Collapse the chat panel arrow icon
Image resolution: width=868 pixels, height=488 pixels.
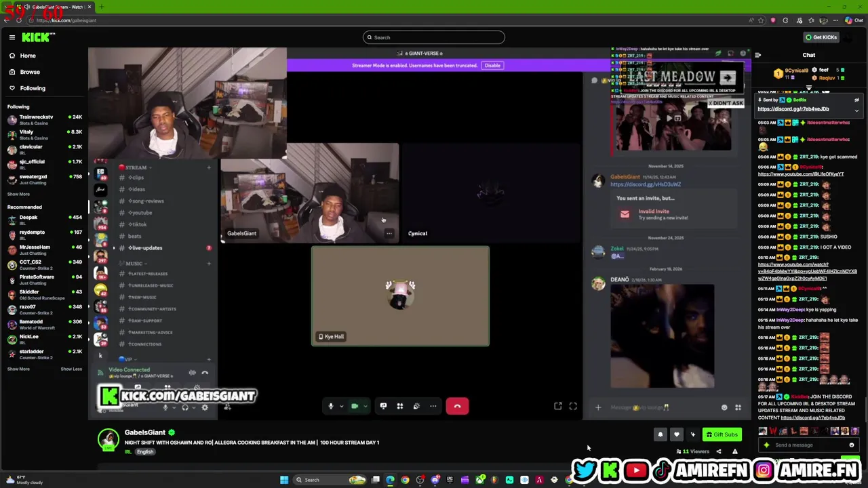pyautogui.click(x=758, y=56)
